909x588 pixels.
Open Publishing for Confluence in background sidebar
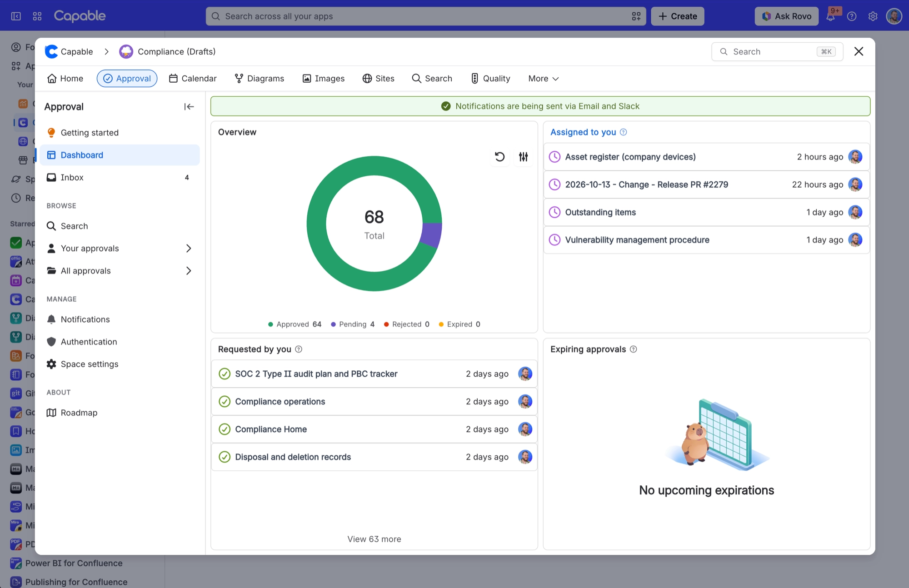(x=76, y=582)
